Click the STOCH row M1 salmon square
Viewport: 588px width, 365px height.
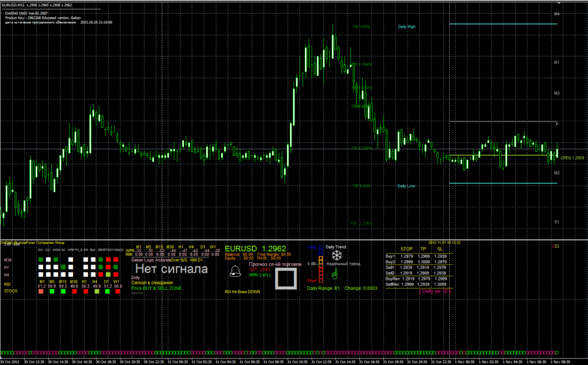(x=41, y=291)
